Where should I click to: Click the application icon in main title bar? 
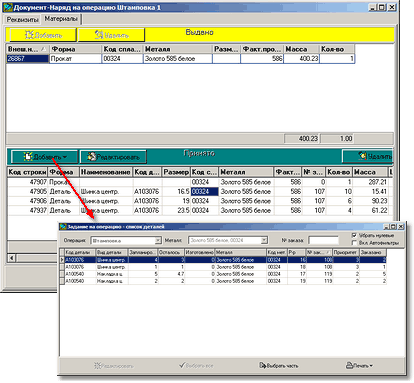pos(8,7)
